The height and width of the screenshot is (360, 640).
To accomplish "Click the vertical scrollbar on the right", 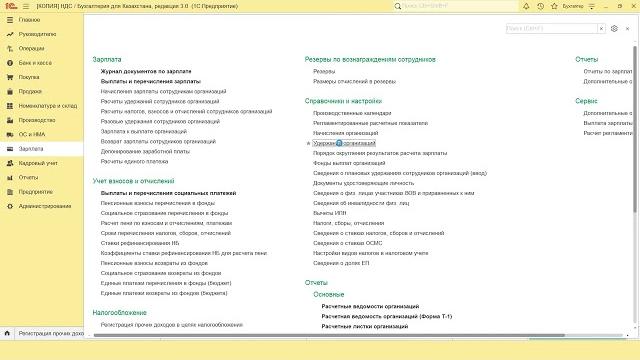I will tap(635, 129).
